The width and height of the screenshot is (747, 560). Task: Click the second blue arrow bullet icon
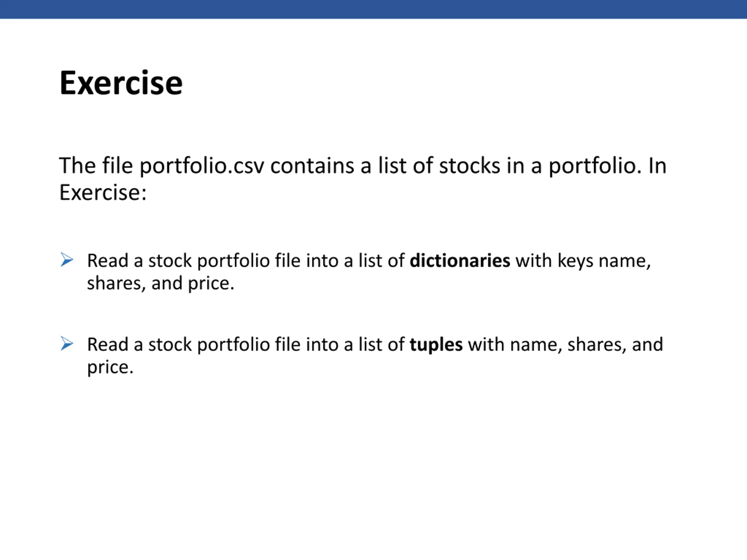(67, 344)
